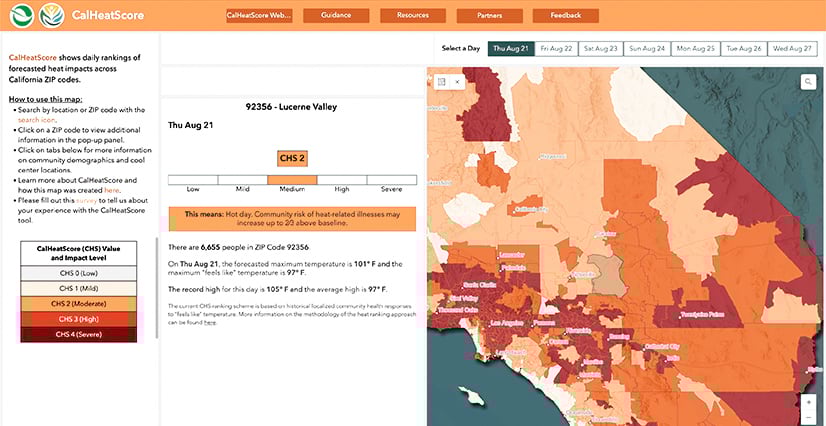Click the CalHeatScore title in the header
The width and height of the screenshot is (826, 426).
point(107,15)
